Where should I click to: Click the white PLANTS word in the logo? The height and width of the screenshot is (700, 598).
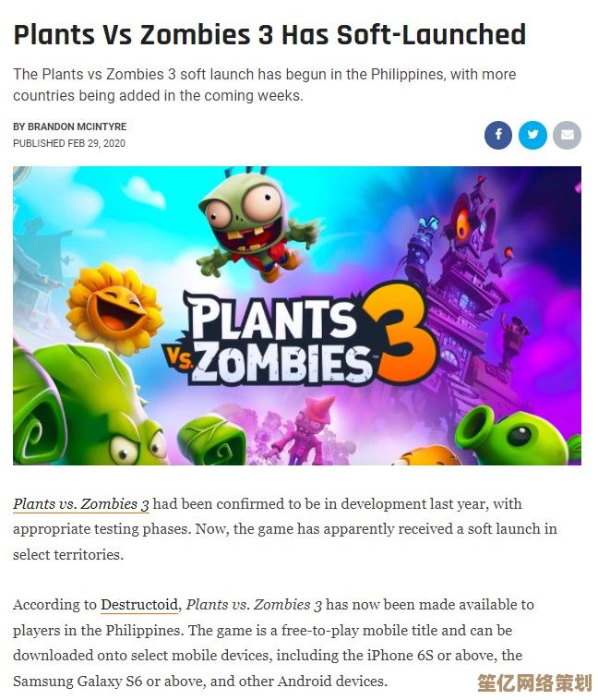(273, 318)
